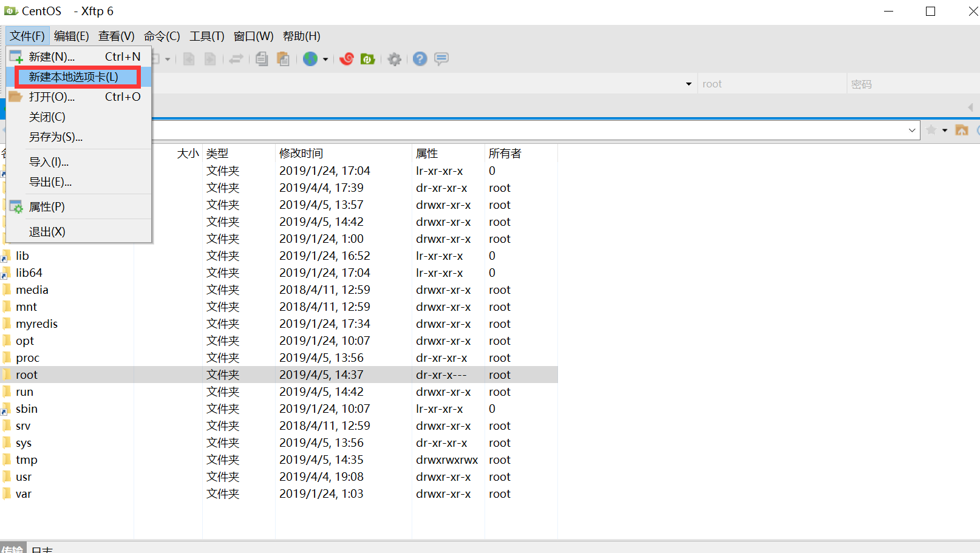Click the drwxrwxrwx attribute cell

[447, 460]
